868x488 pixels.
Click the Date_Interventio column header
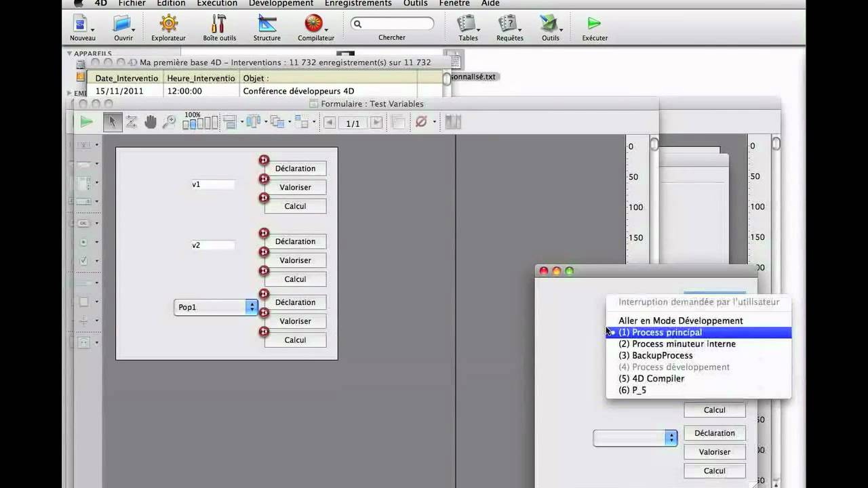126,78
